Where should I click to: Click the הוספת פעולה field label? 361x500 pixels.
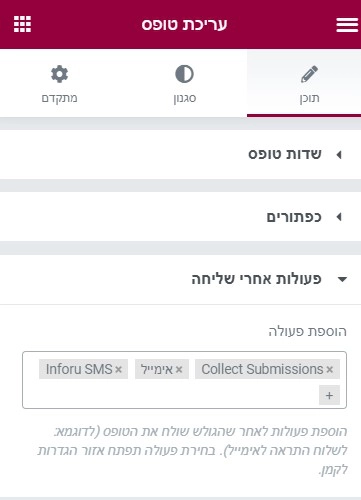click(308, 331)
